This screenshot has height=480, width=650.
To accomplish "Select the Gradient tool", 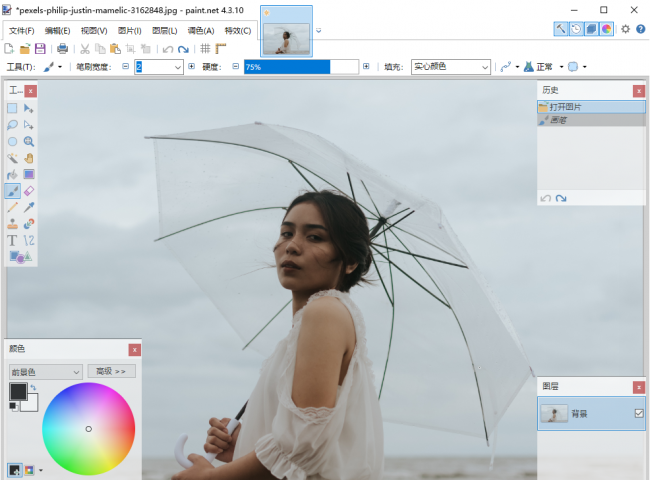I will click(29, 175).
